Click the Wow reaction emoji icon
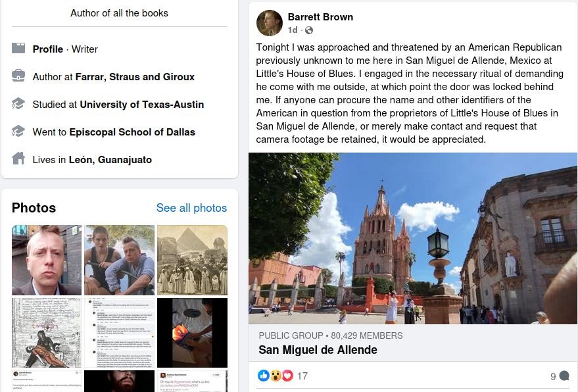 [276, 376]
